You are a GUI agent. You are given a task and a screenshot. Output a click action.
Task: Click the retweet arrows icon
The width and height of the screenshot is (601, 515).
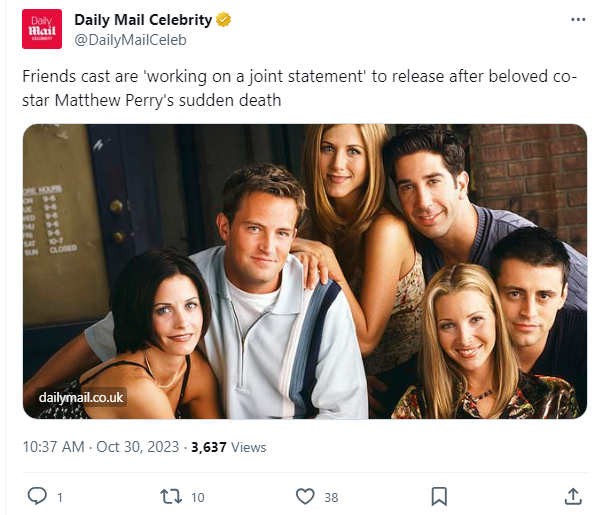pyautogui.click(x=170, y=496)
